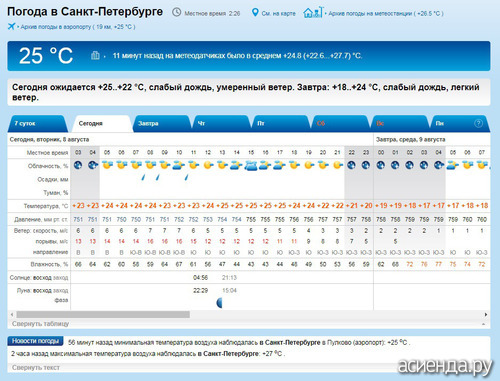Click the Осадки, мм row label
This screenshot has height=381, width=500.
click(x=53, y=179)
